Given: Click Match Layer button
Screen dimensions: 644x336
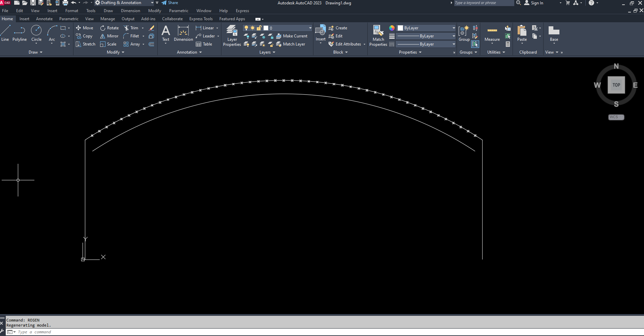Looking at the screenshot, I should coord(291,44).
